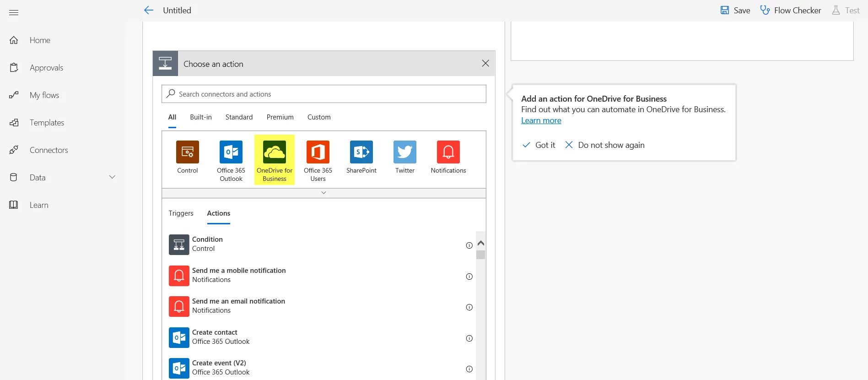Show info for Send me an email notification
The width and height of the screenshot is (868, 380).
tap(469, 307)
